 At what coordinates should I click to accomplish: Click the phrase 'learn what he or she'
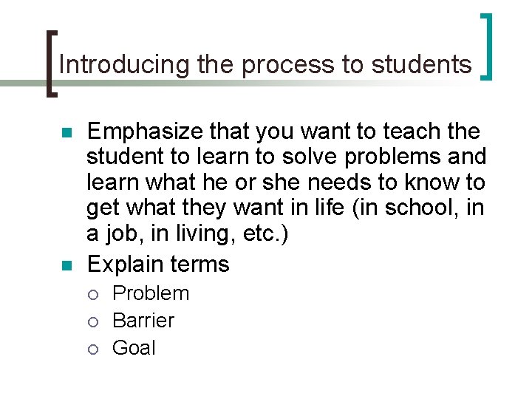tap(185, 183)
